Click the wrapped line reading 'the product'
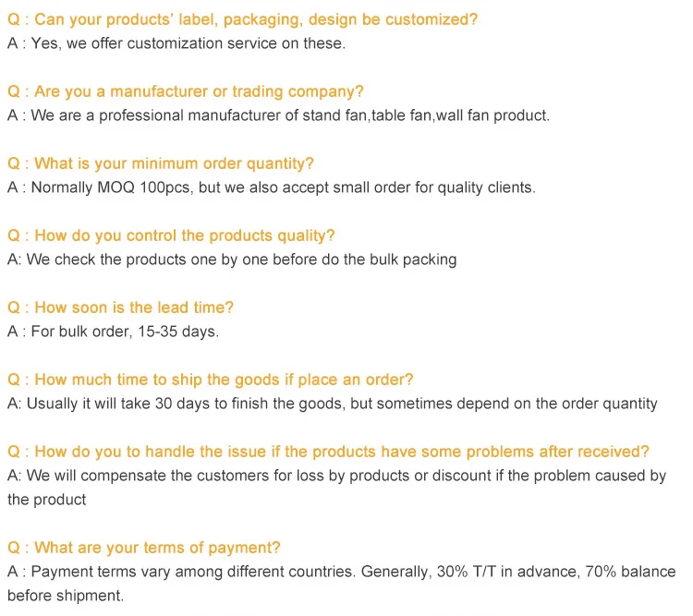 coord(46,500)
